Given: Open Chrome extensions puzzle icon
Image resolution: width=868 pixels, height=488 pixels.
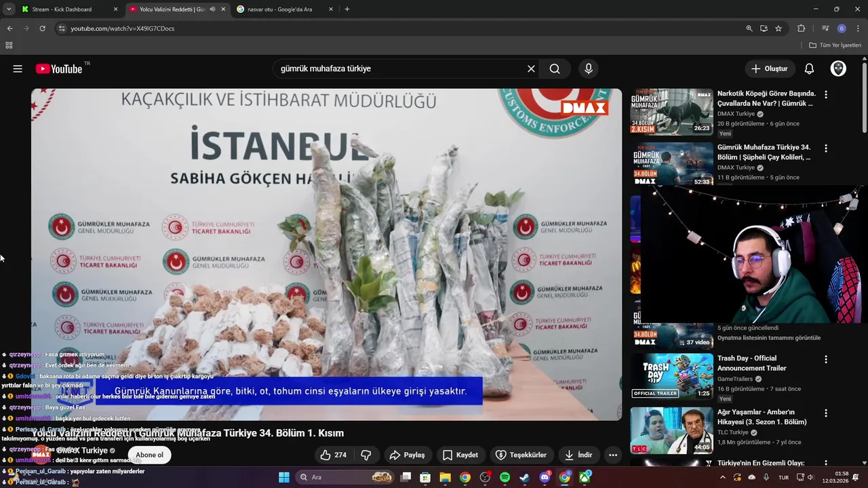Looking at the screenshot, I should [x=801, y=28].
